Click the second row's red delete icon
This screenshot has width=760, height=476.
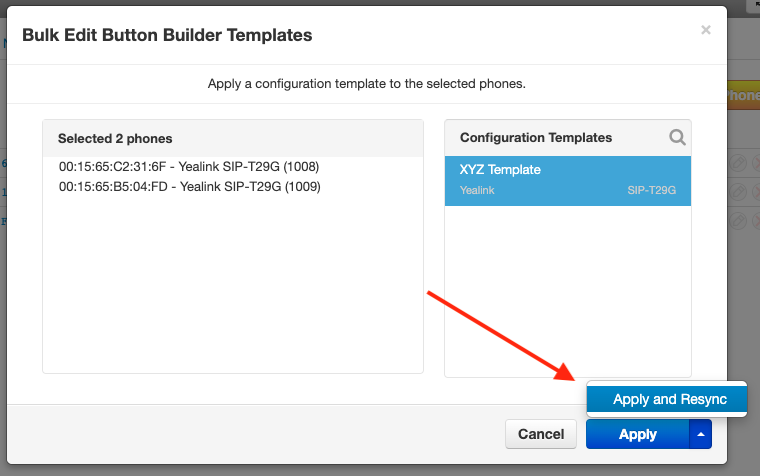(756, 192)
